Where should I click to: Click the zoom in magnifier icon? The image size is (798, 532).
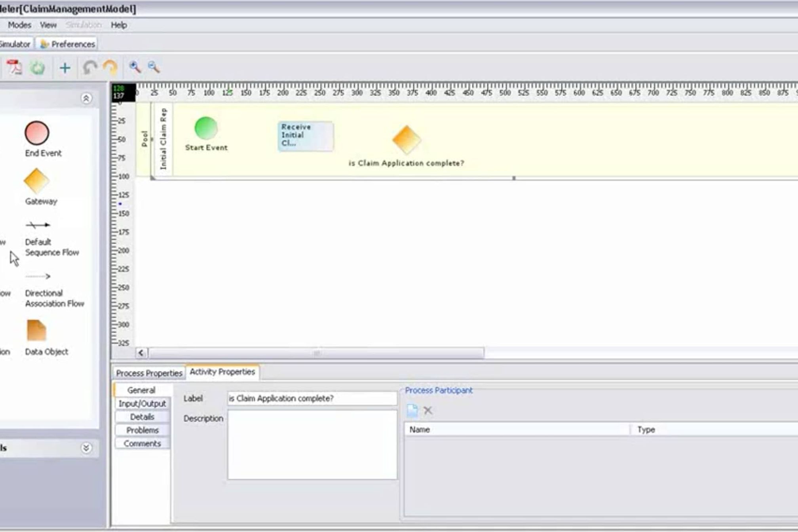point(135,67)
